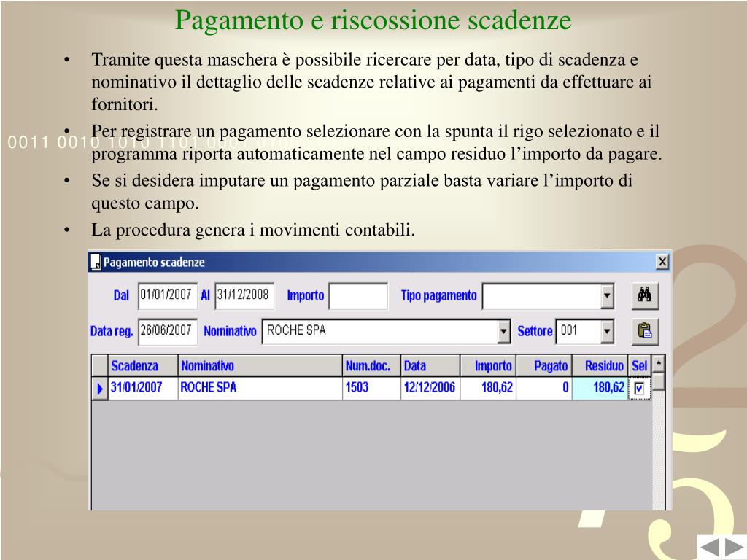The height and width of the screenshot is (560, 747).
Task: Click the slide title Pagamento e riscossione scadenze
Action: [x=373, y=20]
